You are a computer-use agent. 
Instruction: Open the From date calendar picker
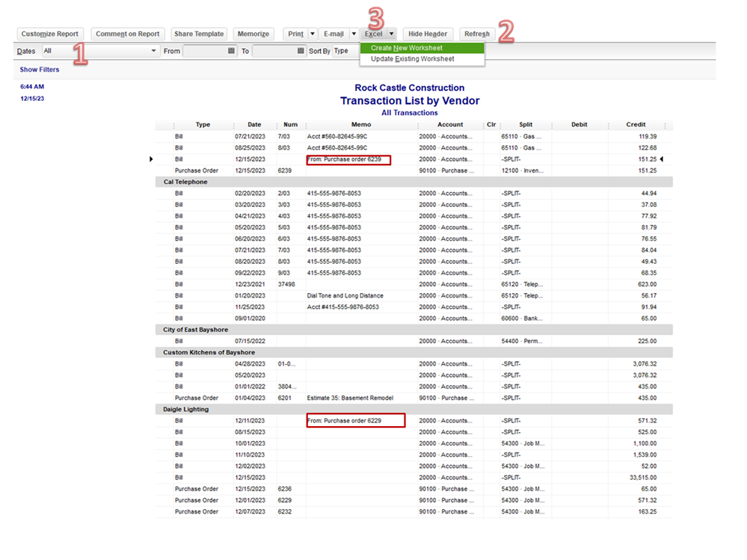[x=232, y=51]
